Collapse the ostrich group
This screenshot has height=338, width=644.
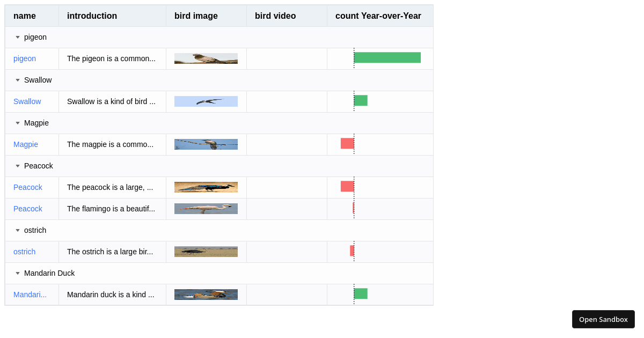(x=17, y=230)
